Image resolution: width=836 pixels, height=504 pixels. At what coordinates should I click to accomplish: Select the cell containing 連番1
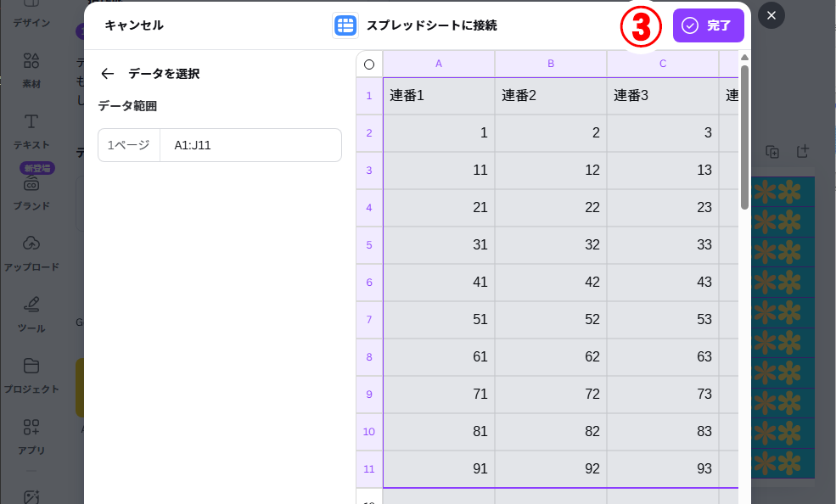point(439,96)
